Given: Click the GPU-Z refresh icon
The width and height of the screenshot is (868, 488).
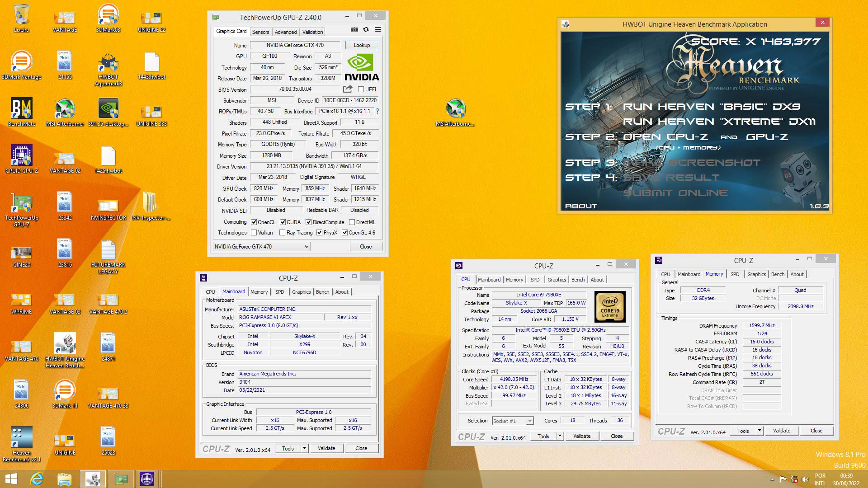Looking at the screenshot, I should point(366,29).
